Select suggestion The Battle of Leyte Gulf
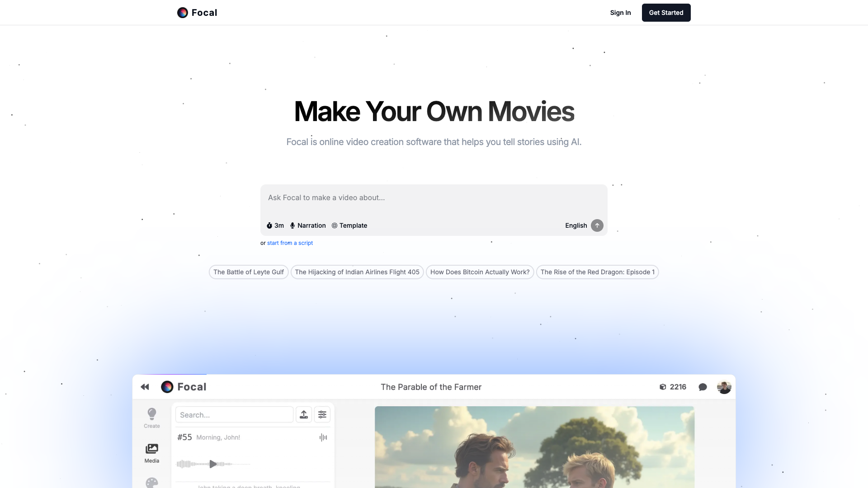Image resolution: width=868 pixels, height=488 pixels. (x=248, y=272)
